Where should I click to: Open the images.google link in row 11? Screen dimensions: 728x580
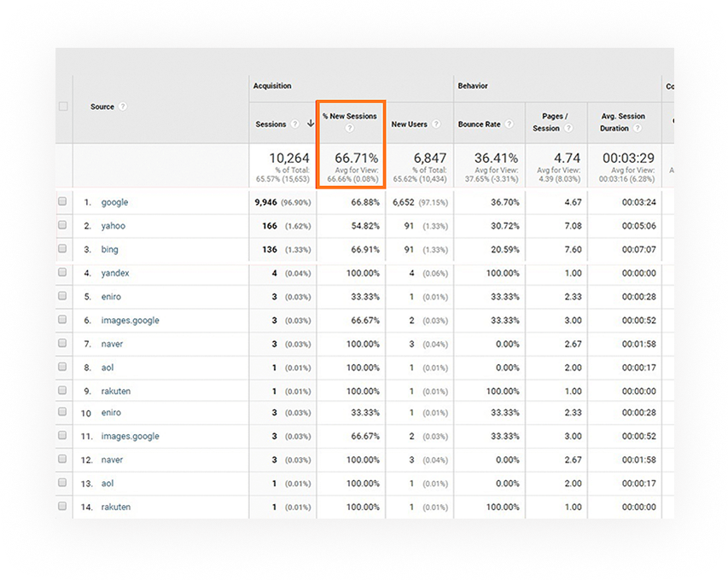tap(130, 437)
